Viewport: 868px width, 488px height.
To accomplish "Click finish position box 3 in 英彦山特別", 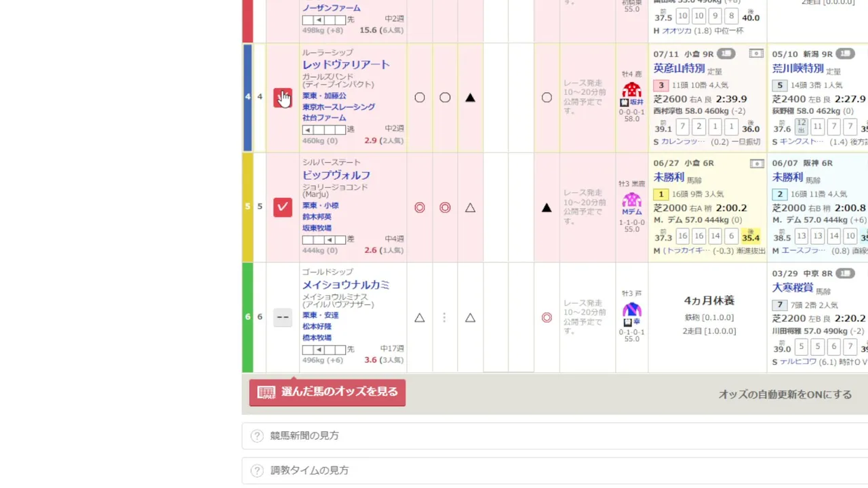I will 661,85.
